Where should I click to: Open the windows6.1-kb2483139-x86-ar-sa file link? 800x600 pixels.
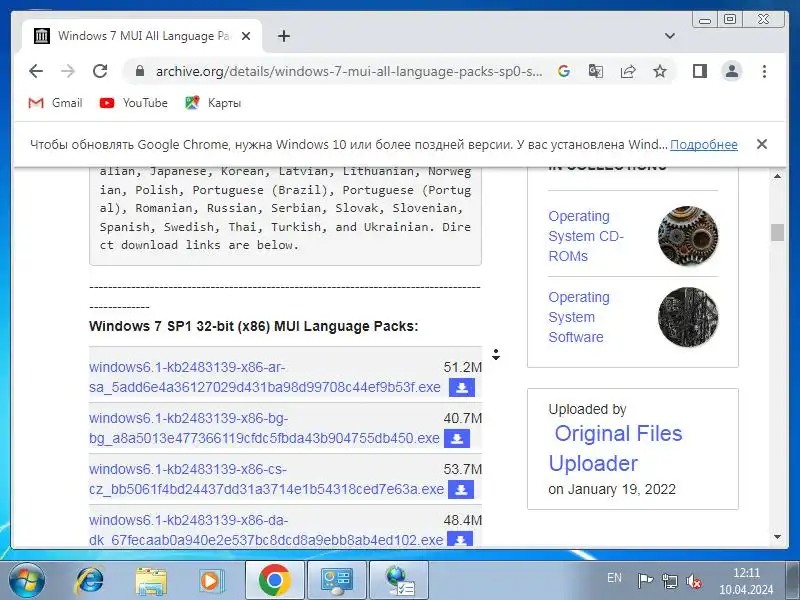pos(264,377)
